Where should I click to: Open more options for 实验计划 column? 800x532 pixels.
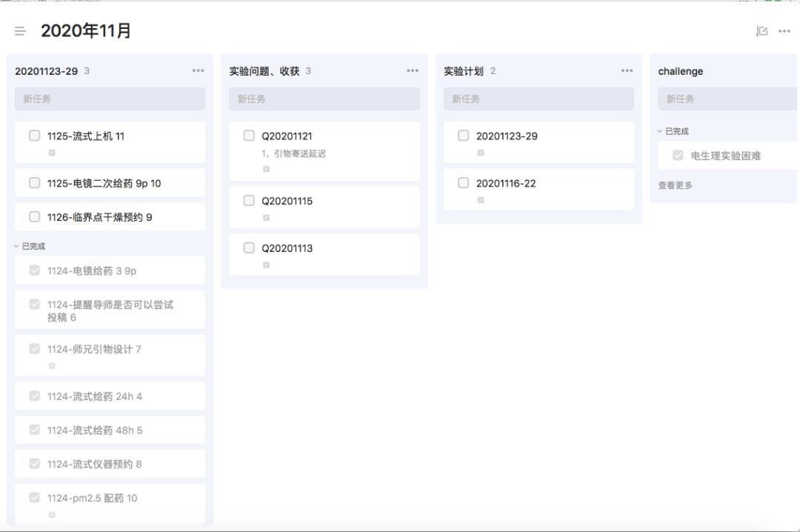627,71
